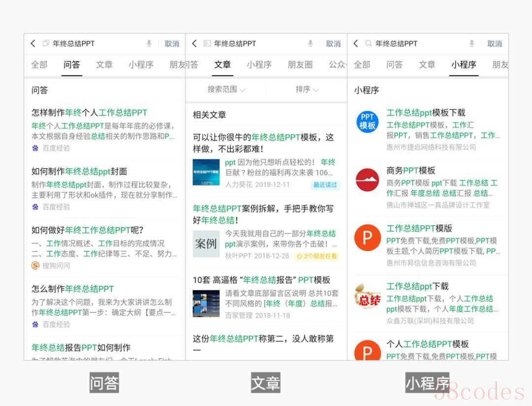Click the 搜狗问问 source icon
Screen dimensions: 532x406
pos(35,266)
